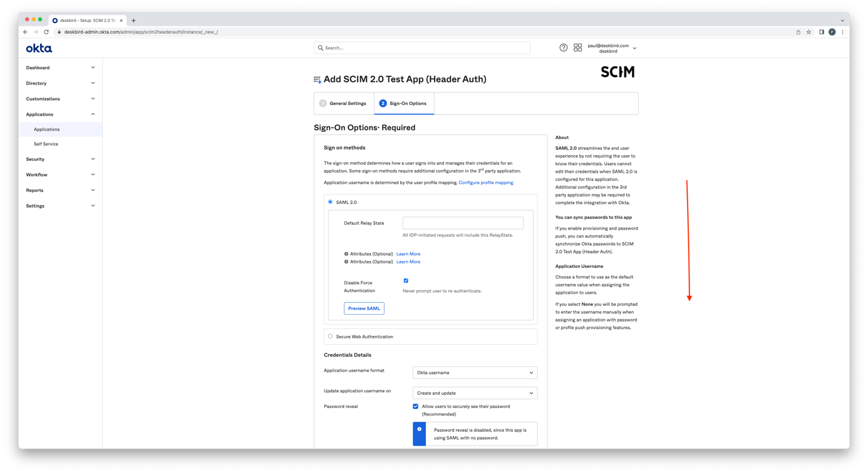Viewport: 868px width, 473px height.
Task: Open Self Service in sidebar
Action: (x=46, y=144)
